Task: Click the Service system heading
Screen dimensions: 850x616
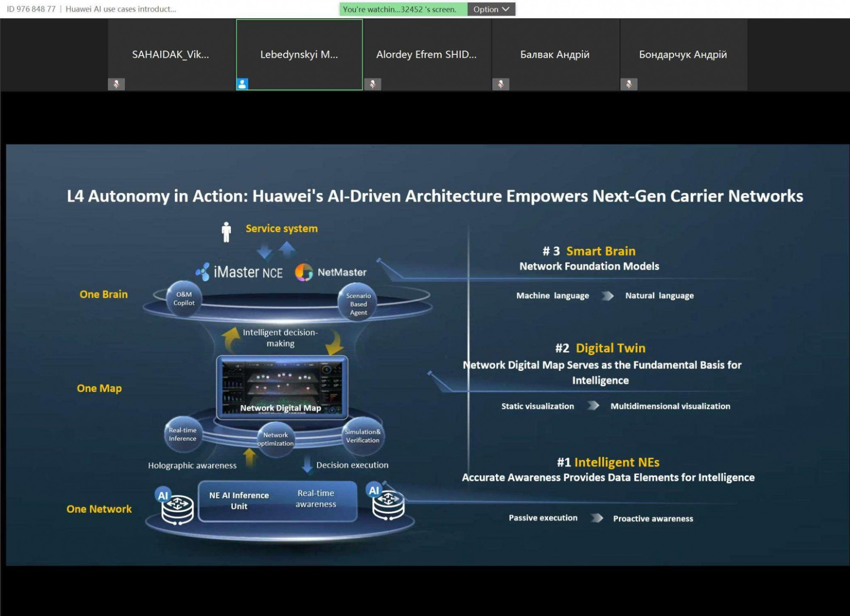Action: point(282,229)
